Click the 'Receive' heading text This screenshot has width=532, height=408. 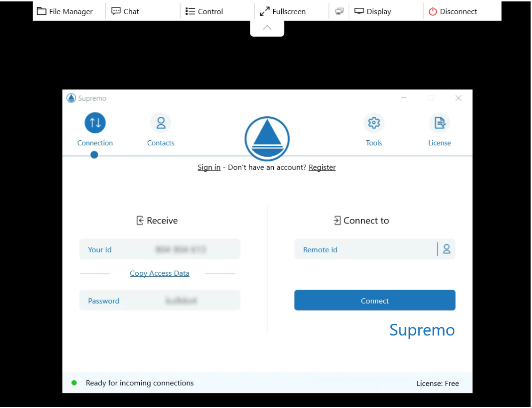[162, 221]
